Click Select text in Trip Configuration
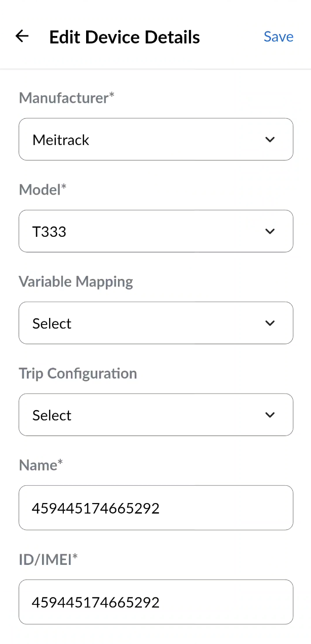Viewport: 311px width, 644px height. [52, 415]
